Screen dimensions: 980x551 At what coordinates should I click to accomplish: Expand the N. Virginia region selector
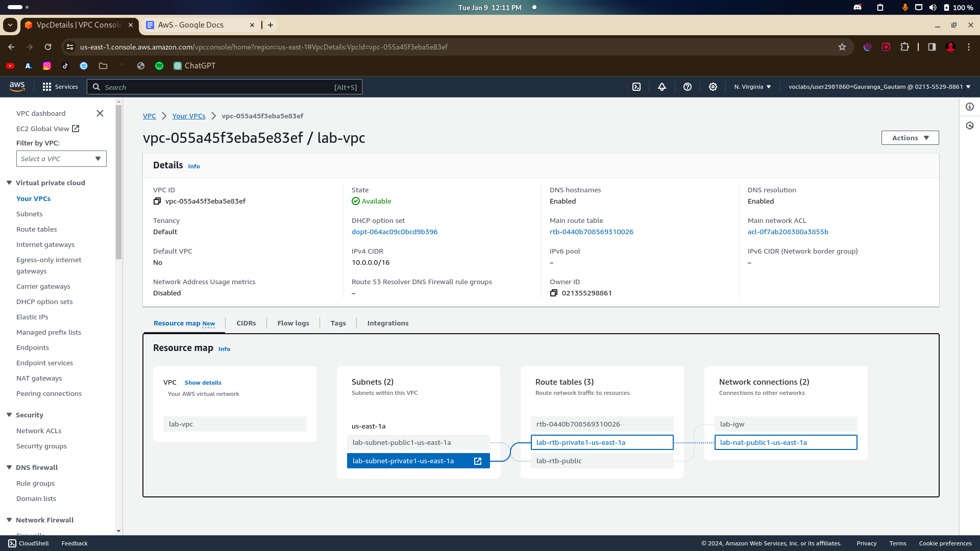pyautogui.click(x=752, y=87)
